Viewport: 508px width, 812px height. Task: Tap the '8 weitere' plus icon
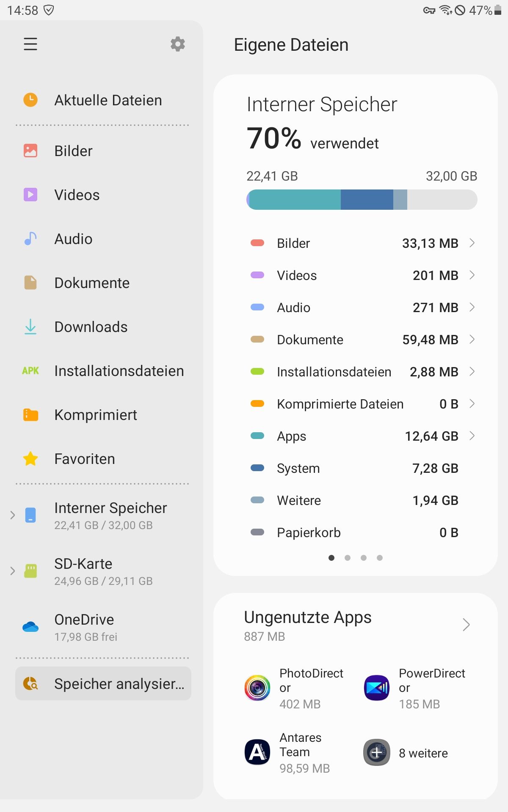coord(377,752)
